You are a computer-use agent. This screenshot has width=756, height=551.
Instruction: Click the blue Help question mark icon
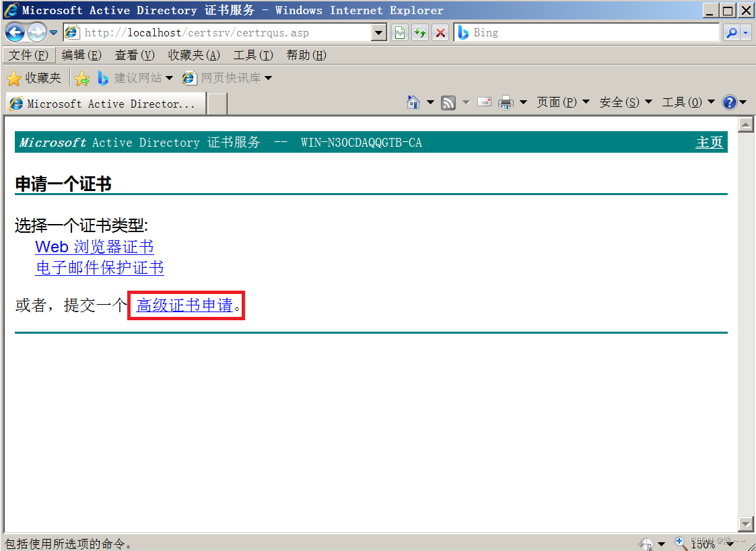pos(730,102)
